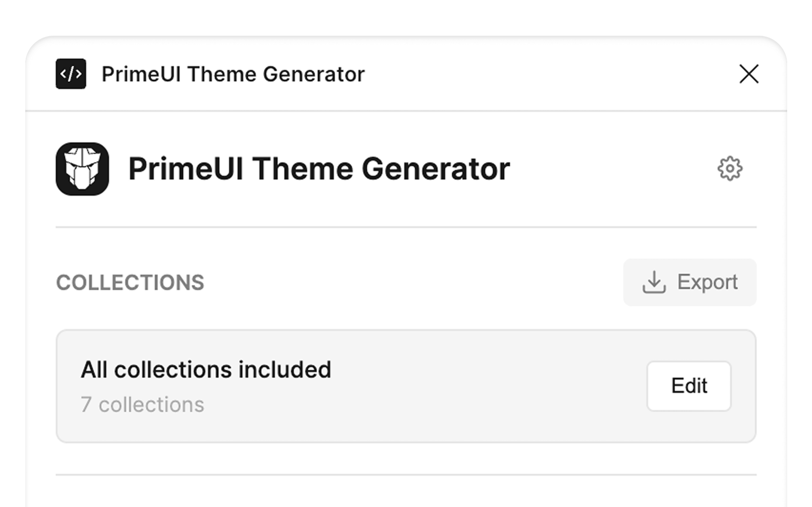The image size is (812, 507).
Task: Open settings with the gear icon
Action: pyautogui.click(x=730, y=169)
